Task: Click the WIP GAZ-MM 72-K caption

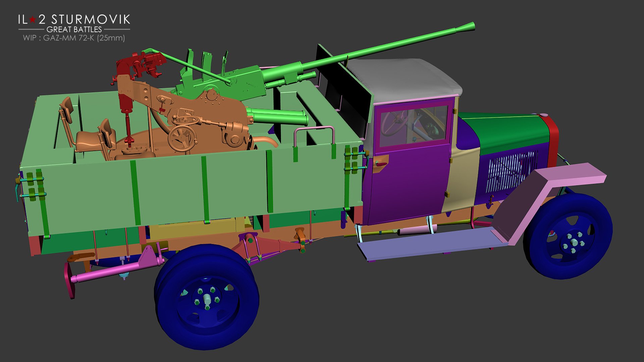Action: pyautogui.click(x=74, y=38)
